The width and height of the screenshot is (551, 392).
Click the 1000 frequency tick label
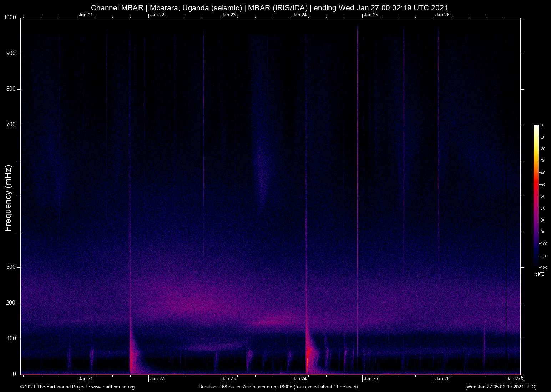click(10, 17)
